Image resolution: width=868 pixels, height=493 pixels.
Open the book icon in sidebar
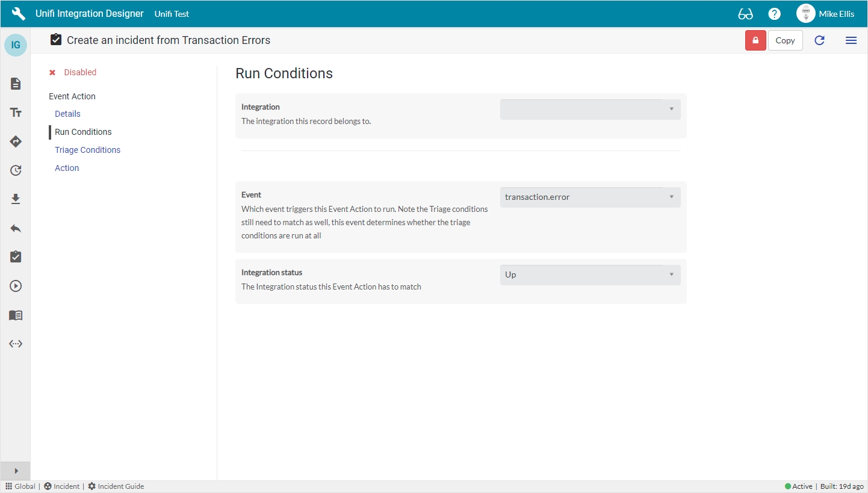(x=16, y=315)
